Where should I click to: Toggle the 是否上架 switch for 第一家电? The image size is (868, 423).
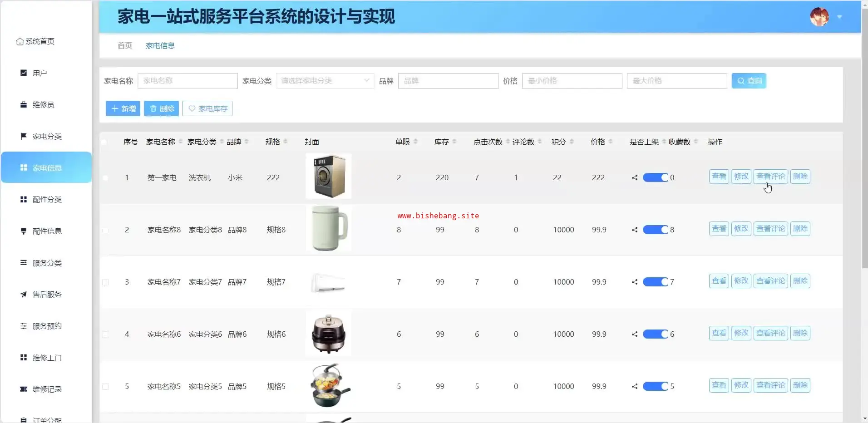pos(655,177)
